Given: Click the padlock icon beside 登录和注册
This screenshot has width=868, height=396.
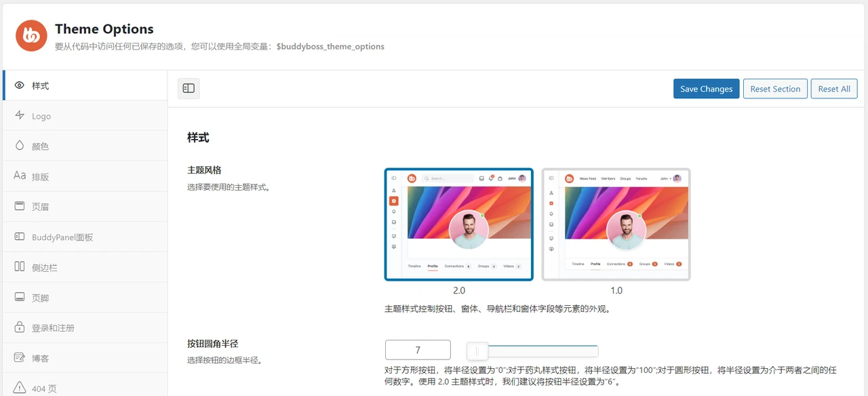Looking at the screenshot, I should 20,328.
